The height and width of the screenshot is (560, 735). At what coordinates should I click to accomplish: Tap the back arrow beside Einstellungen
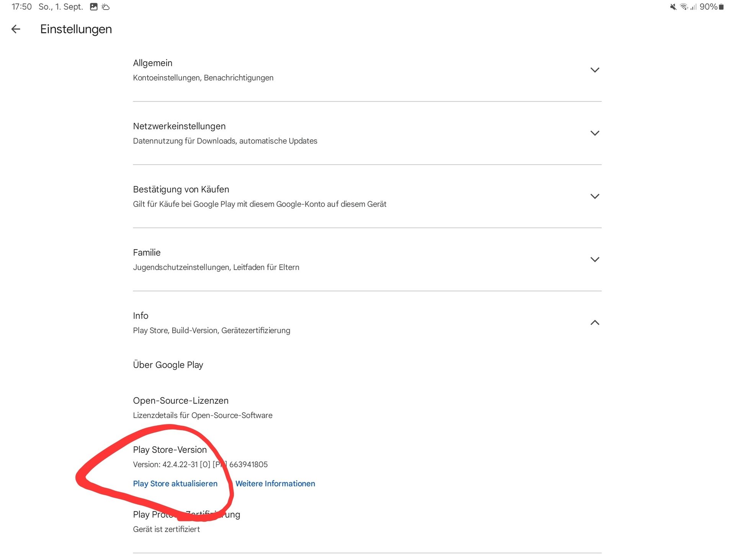[x=16, y=29]
